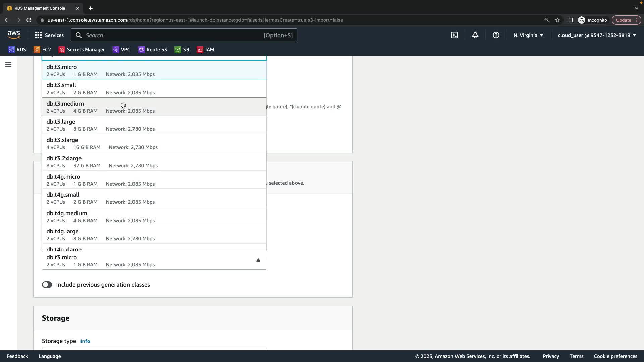Image resolution: width=644 pixels, height=362 pixels.
Task: Select db.t3.medium instance class option
Action: 154,107
